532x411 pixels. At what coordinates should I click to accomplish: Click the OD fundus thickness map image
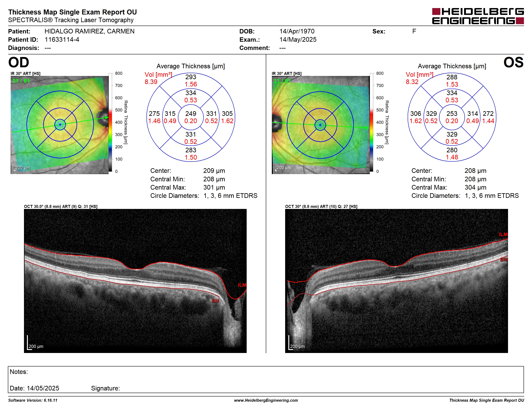(60, 125)
